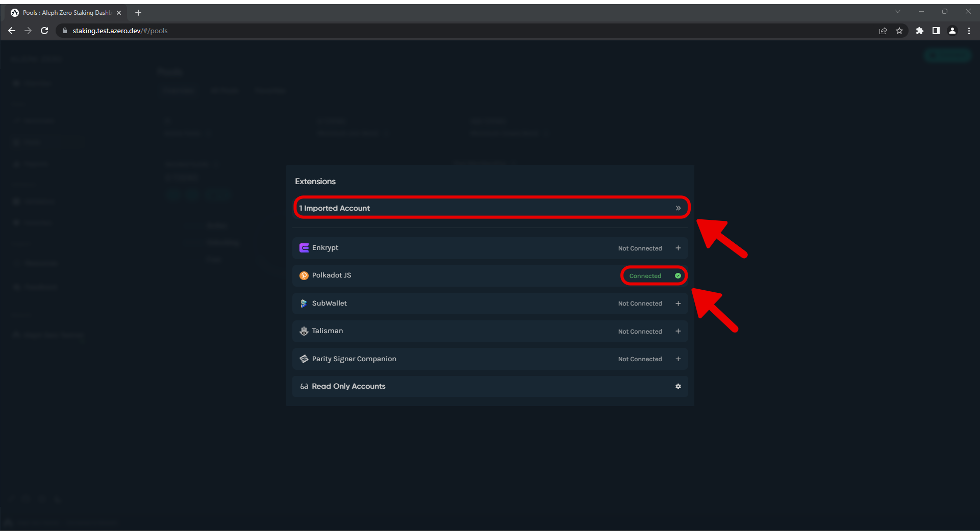Open the Chrome three-dot menu

[969, 31]
